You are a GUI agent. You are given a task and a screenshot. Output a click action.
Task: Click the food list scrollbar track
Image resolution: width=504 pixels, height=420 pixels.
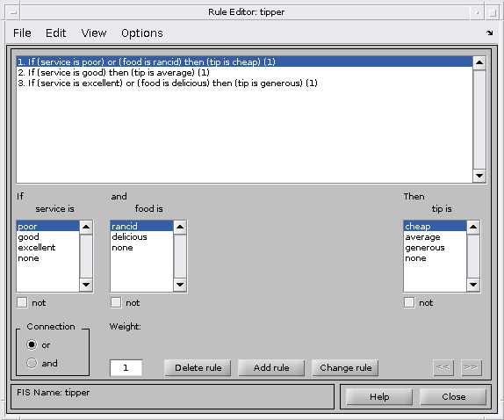(x=180, y=256)
